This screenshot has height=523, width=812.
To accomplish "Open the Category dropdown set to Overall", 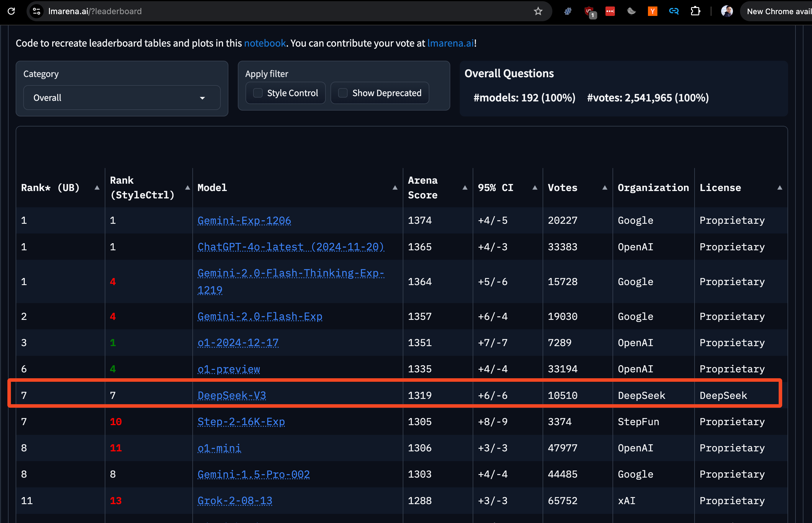I will [122, 98].
